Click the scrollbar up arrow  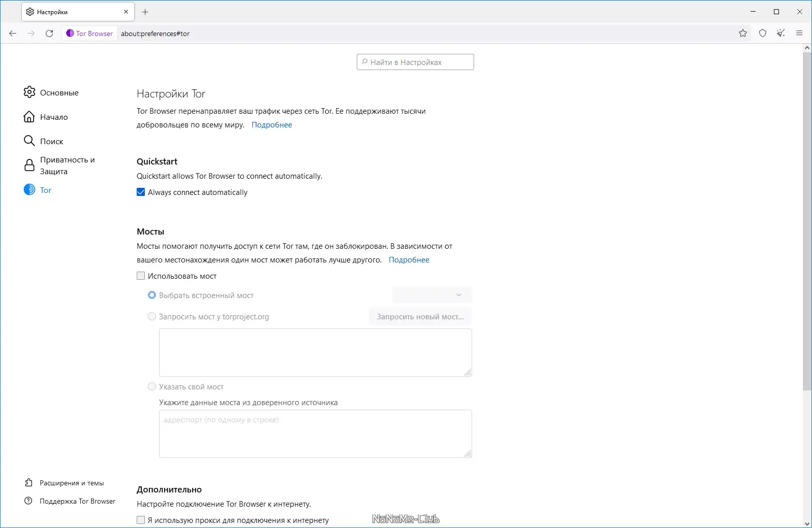click(807, 48)
